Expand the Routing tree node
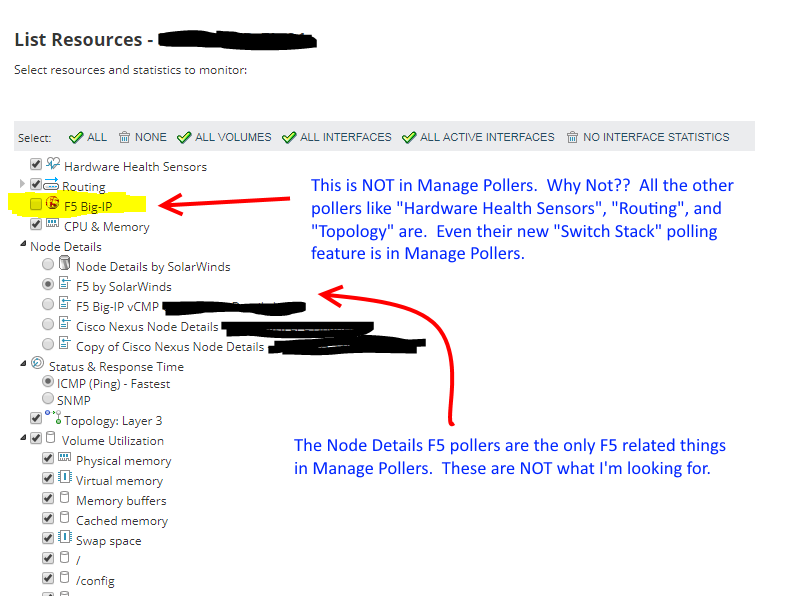The image size is (791, 596). [22, 184]
